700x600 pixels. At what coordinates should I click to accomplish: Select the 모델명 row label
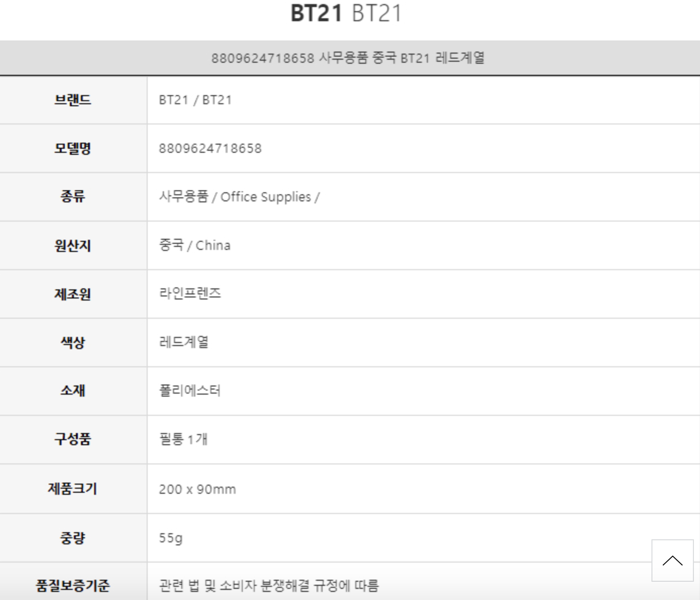pyautogui.click(x=73, y=148)
